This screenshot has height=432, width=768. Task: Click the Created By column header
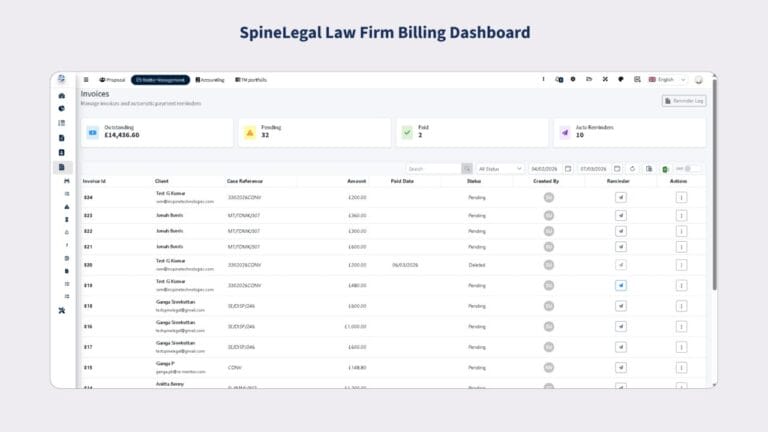546,181
